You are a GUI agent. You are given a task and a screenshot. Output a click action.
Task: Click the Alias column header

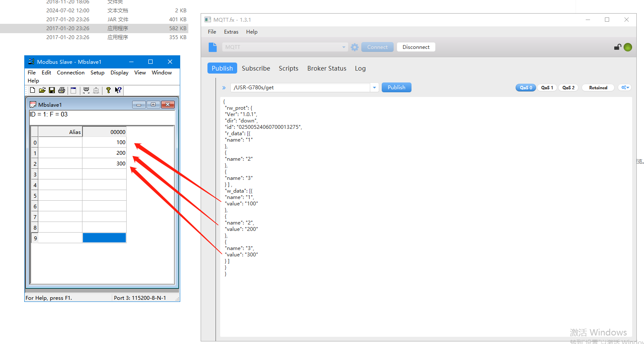pyautogui.click(x=60, y=132)
